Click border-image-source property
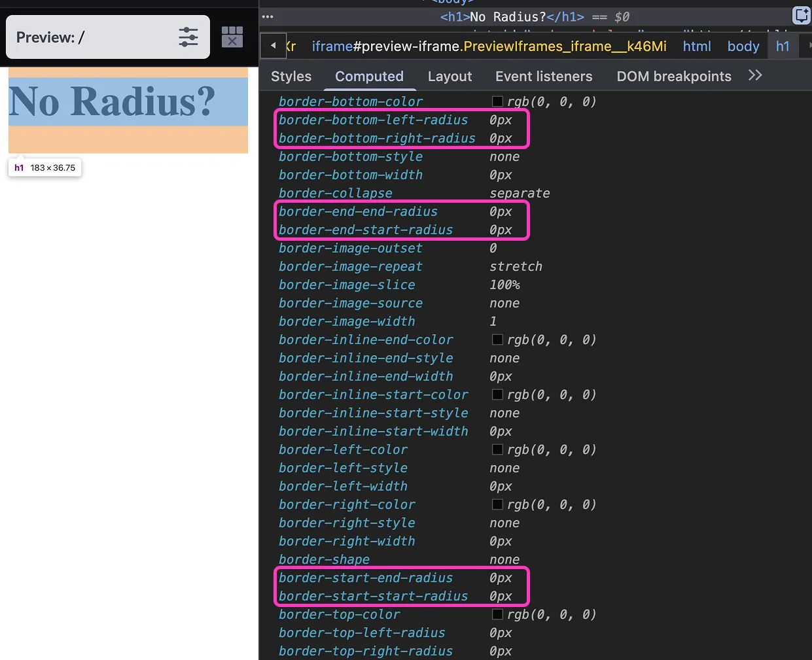812x660 pixels. click(x=351, y=303)
